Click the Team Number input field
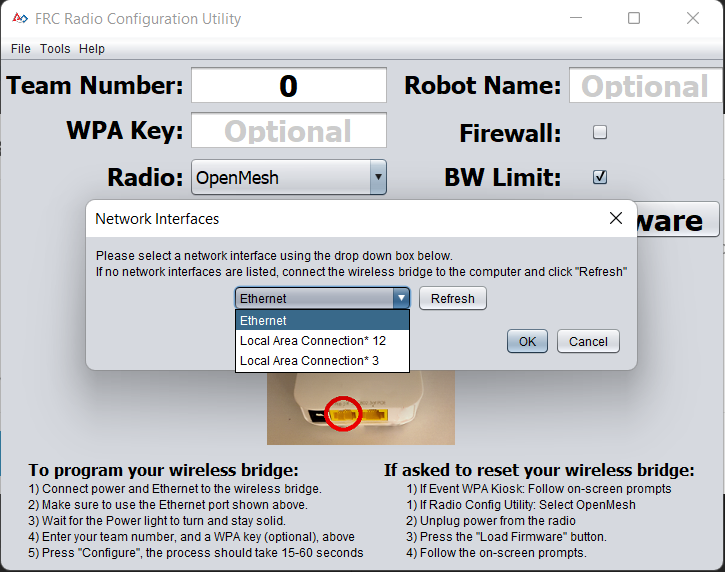The image size is (725, 572). [x=288, y=86]
